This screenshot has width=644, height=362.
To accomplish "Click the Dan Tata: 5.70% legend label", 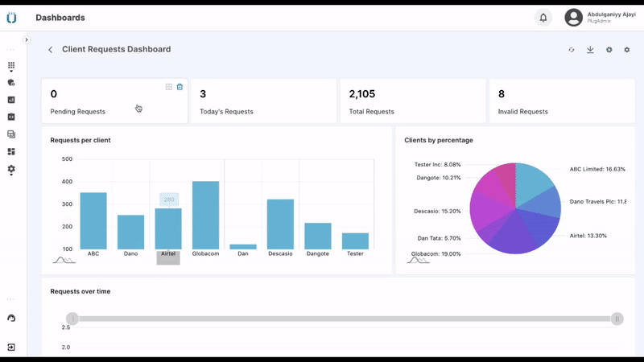I will coord(439,238).
